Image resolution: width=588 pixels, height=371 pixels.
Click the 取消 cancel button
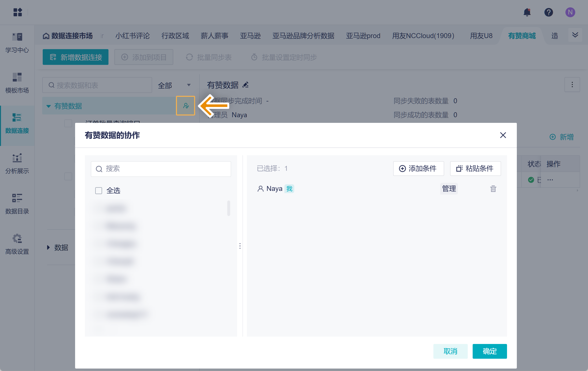[450, 351]
